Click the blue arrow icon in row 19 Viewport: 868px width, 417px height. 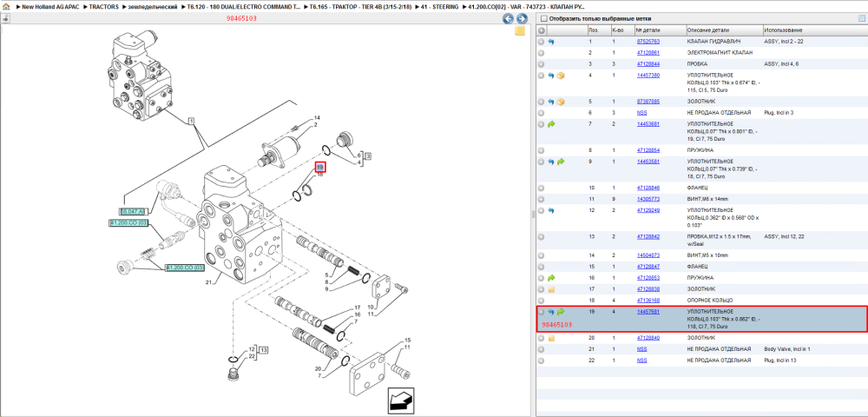pyautogui.click(x=551, y=312)
